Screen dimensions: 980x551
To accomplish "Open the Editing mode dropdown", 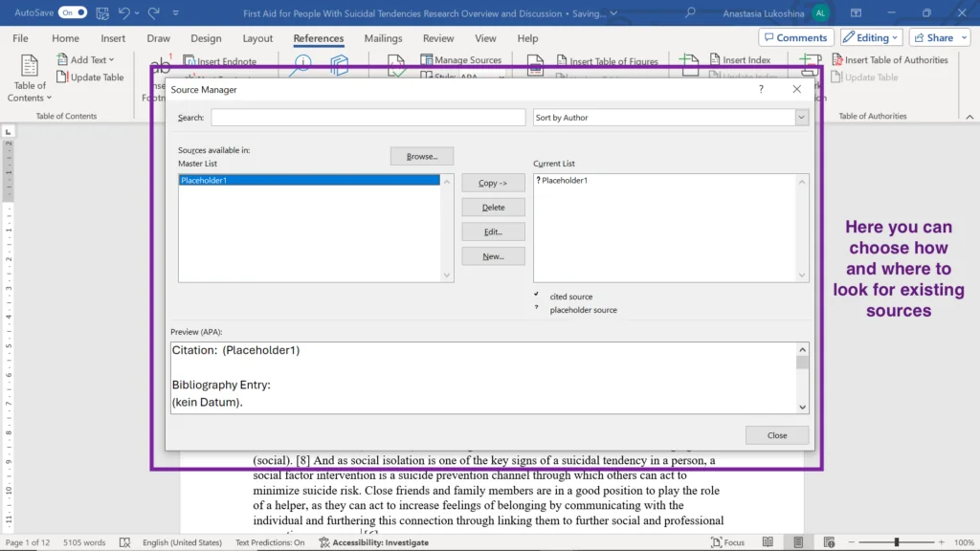I will click(x=871, y=37).
